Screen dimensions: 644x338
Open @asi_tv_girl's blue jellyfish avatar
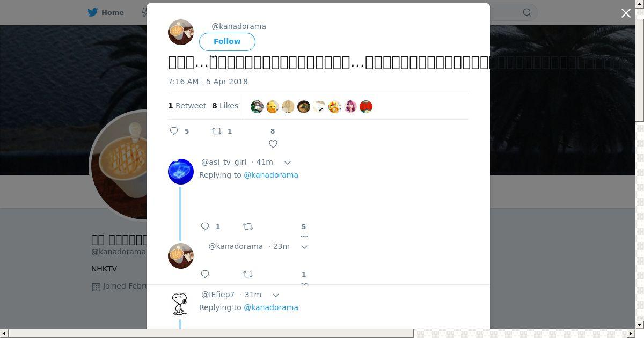click(181, 172)
